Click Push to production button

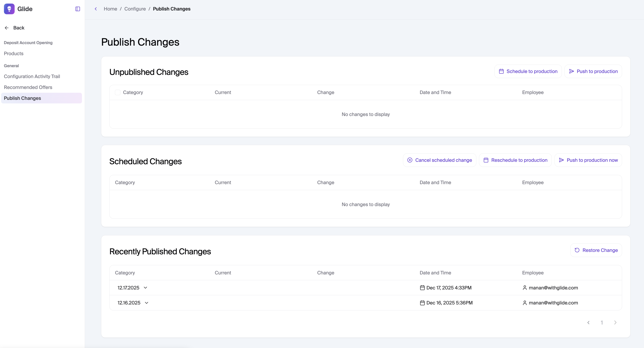point(593,71)
